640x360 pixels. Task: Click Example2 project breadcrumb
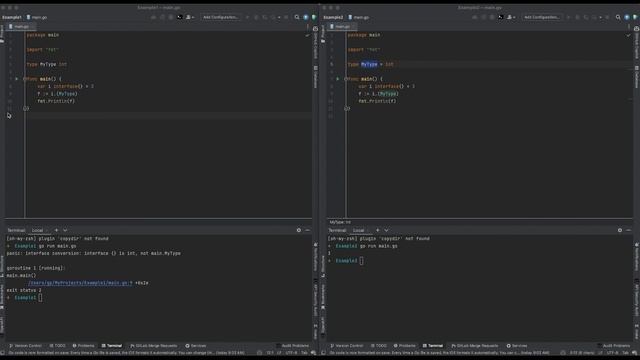(x=333, y=17)
